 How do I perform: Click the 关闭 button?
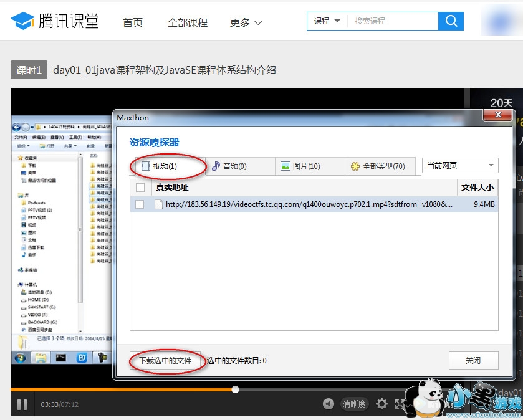473,360
